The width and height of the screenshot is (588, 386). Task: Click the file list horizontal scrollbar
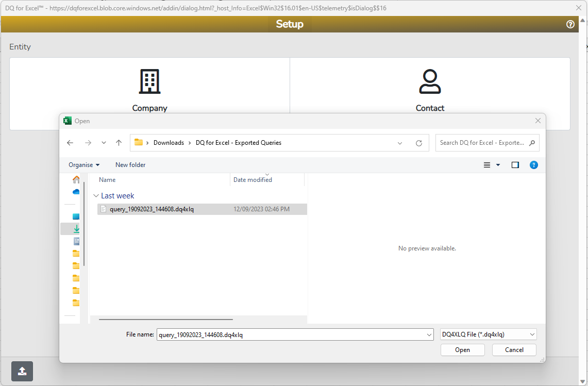[x=166, y=320]
